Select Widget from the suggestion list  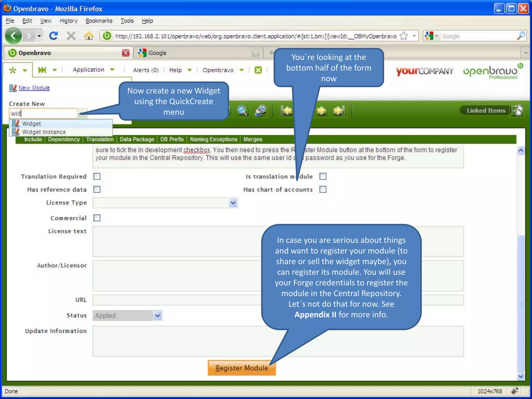61,123
